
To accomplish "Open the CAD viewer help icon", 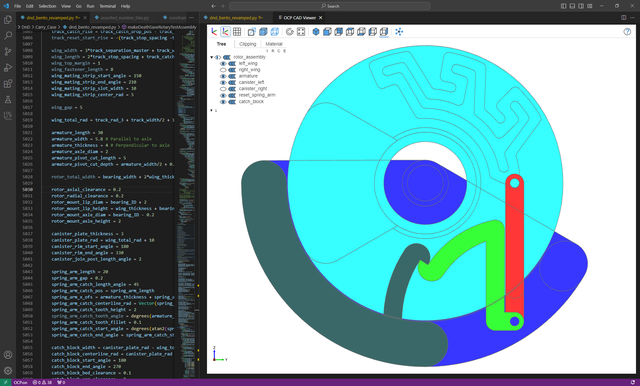I will pyautogui.click(x=627, y=32).
